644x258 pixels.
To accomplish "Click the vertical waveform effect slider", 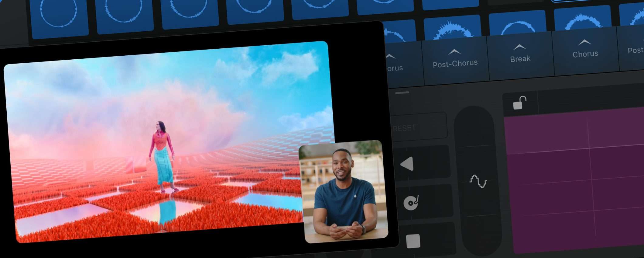I will coord(478,182).
